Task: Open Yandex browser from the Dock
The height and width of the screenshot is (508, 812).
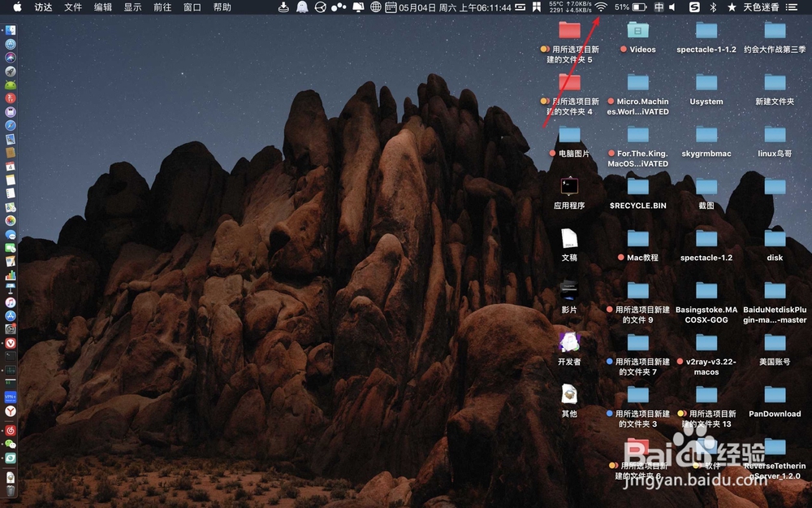Action: [11, 411]
